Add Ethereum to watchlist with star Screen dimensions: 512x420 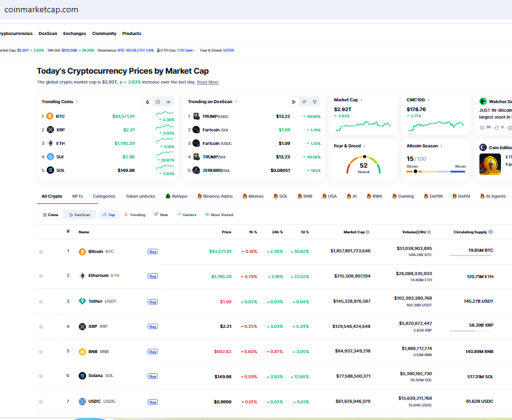tap(41, 276)
